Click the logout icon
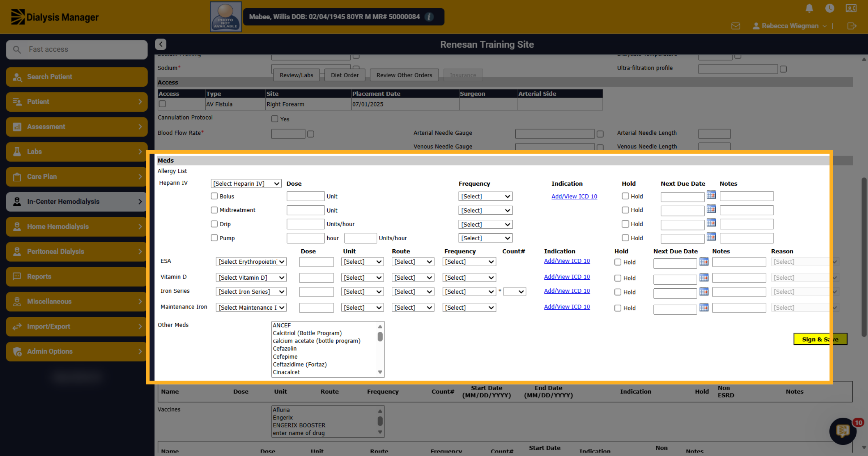868x456 pixels. tap(852, 26)
